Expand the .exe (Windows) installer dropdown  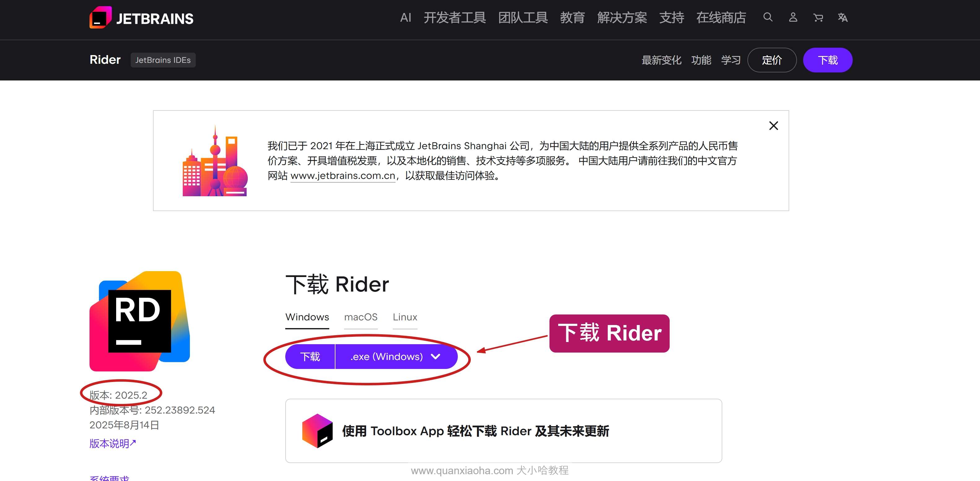click(396, 357)
